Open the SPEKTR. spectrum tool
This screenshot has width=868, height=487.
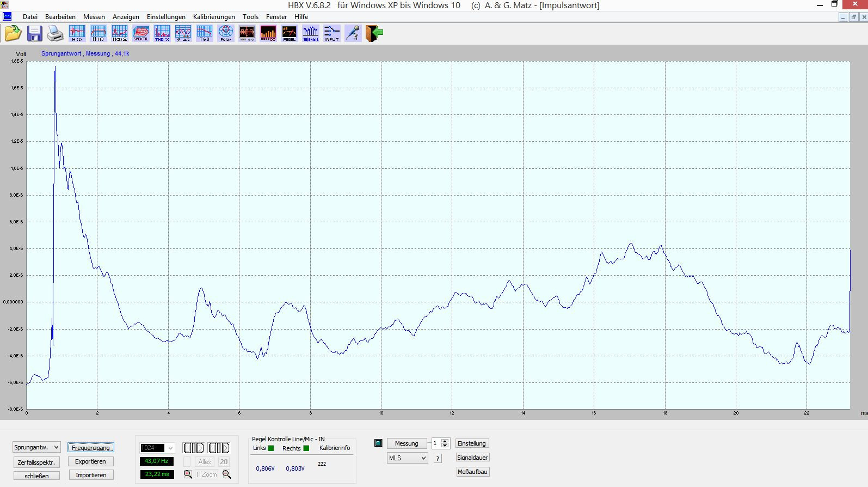(140, 33)
